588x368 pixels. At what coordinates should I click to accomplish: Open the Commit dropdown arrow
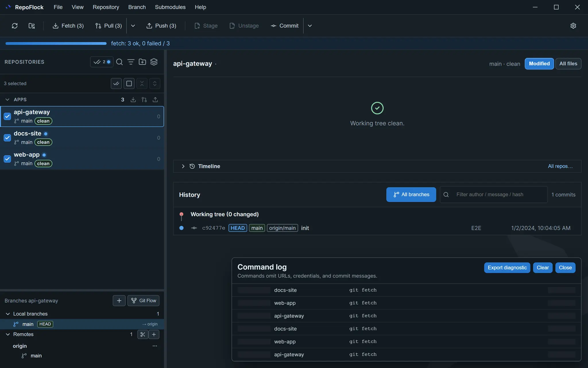coord(310,26)
